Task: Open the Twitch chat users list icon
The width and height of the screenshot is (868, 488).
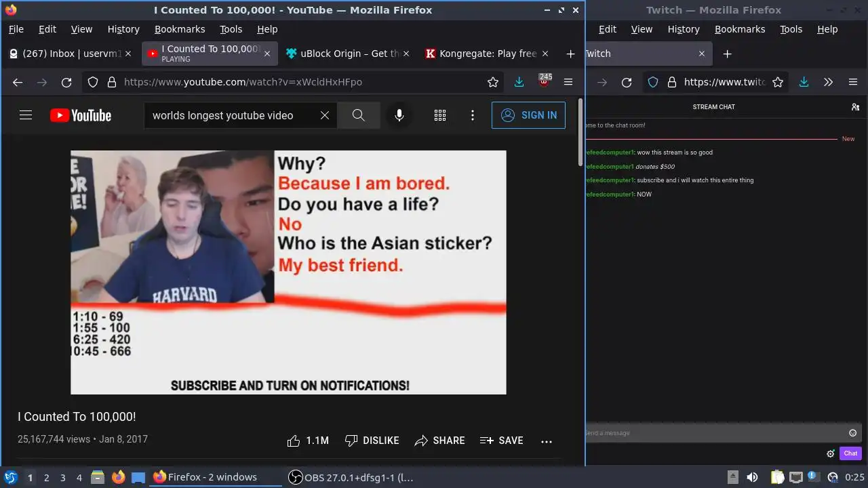Action: click(855, 107)
